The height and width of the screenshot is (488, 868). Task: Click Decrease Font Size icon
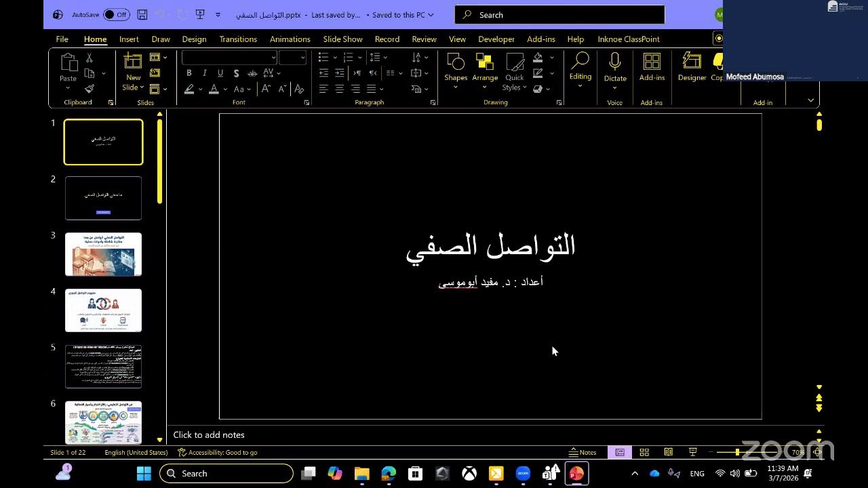(x=282, y=89)
